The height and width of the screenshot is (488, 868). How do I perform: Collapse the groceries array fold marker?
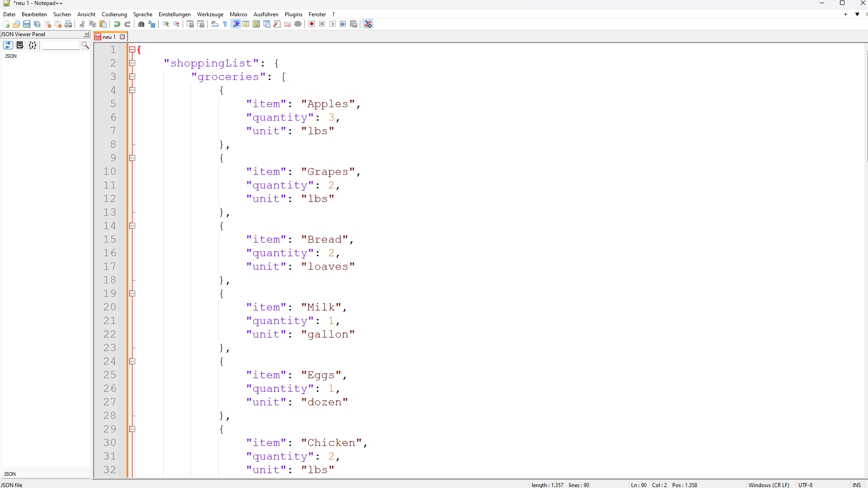tap(132, 77)
